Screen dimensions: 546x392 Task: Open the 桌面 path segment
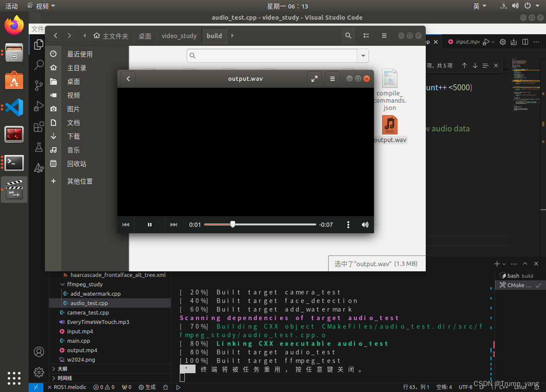pyautogui.click(x=145, y=36)
